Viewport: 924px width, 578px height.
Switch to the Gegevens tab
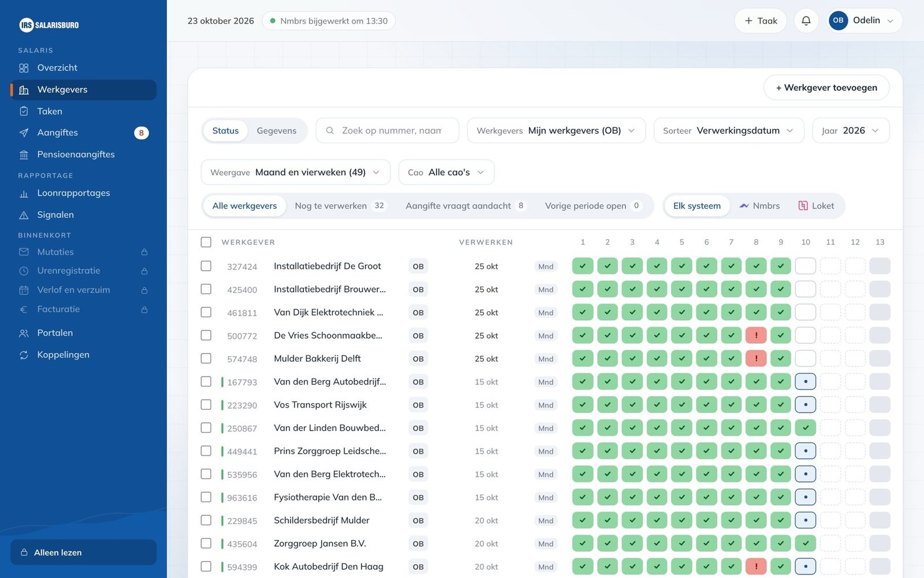pos(277,131)
